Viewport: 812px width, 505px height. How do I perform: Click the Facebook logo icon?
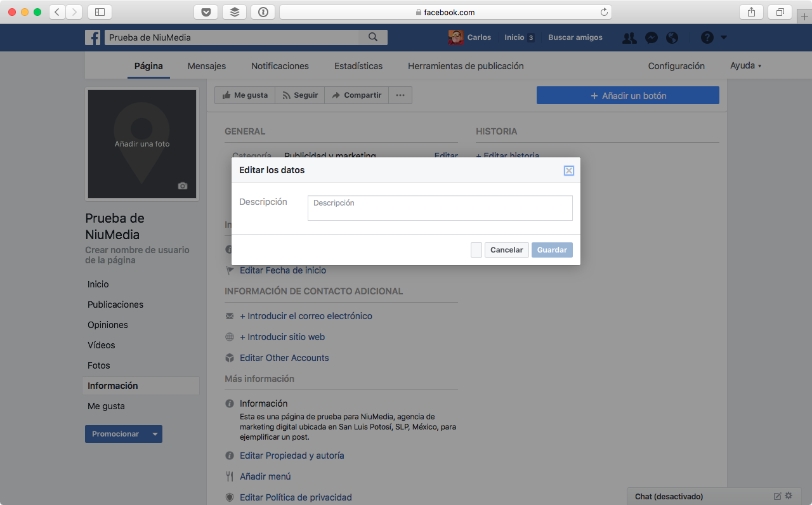pos(93,37)
